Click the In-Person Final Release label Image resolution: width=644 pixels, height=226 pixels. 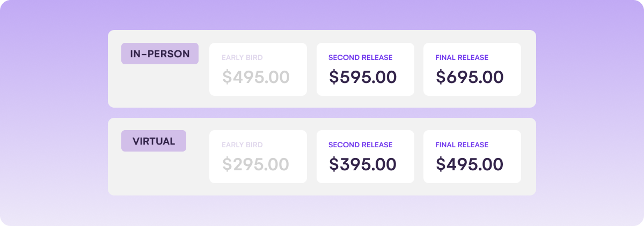(462, 57)
